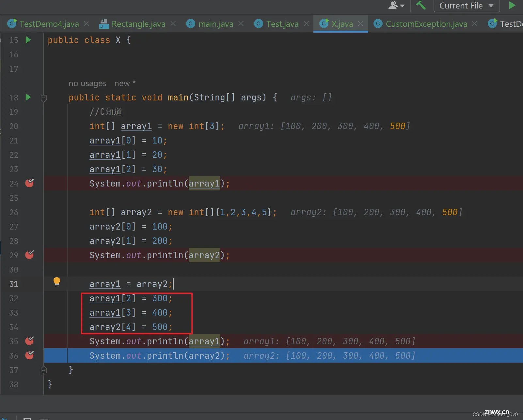Click the fold end marker at line 37
Image resolution: width=523 pixels, height=420 pixels.
pyautogui.click(x=44, y=370)
